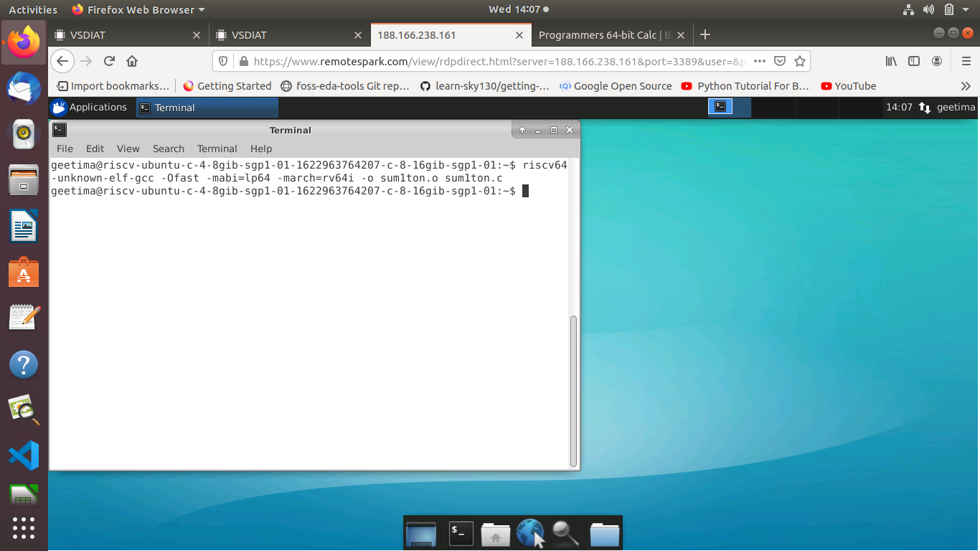Launch web browser globe in bottom dock

click(530, 533)
